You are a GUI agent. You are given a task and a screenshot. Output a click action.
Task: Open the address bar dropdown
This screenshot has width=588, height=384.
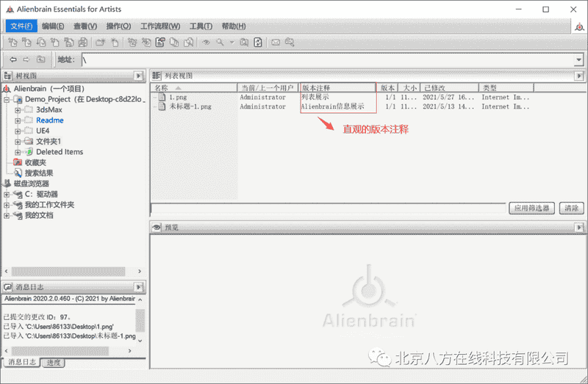pos(579,59)
